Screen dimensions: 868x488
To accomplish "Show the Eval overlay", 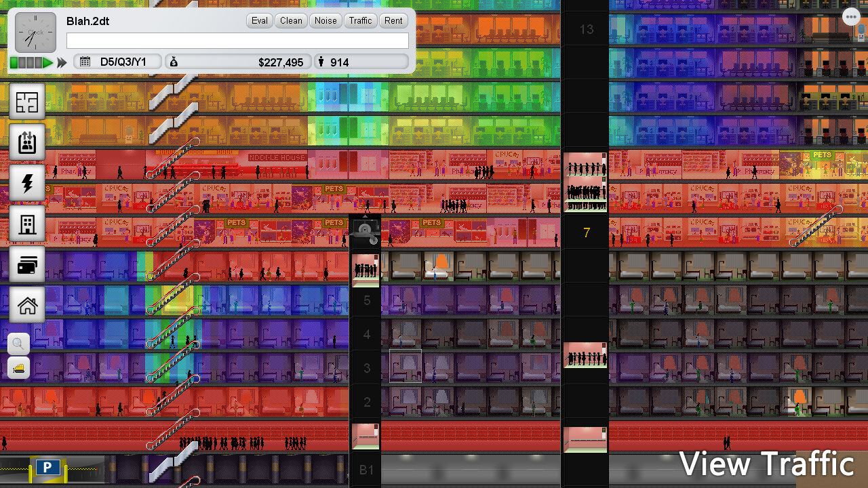I will coord(260,21).
